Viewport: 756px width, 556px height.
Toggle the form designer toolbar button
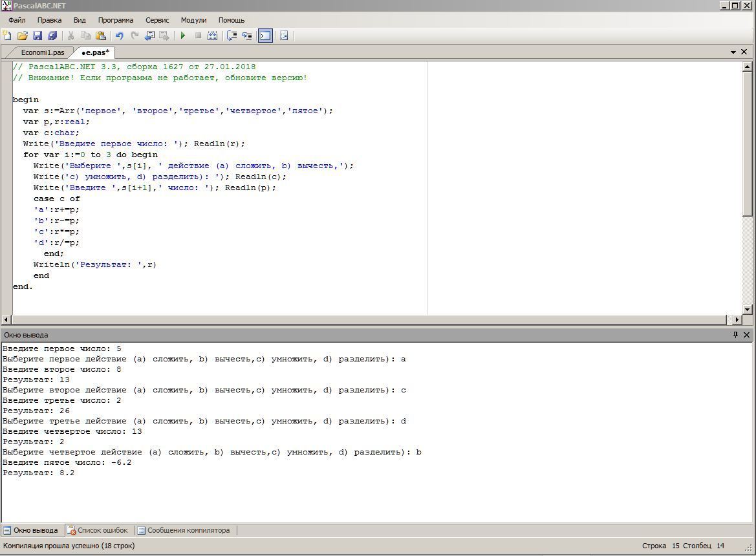284,36
